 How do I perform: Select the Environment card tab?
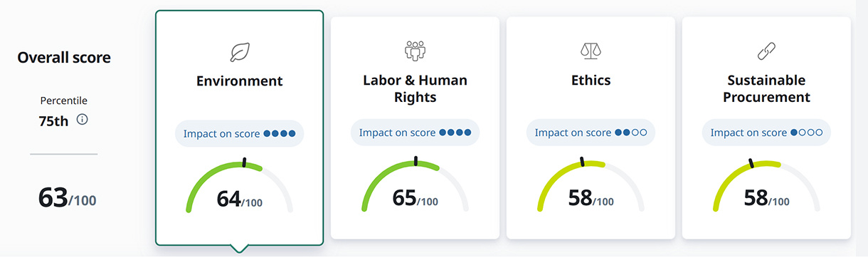pyautogui.click(x=240, y=128)
